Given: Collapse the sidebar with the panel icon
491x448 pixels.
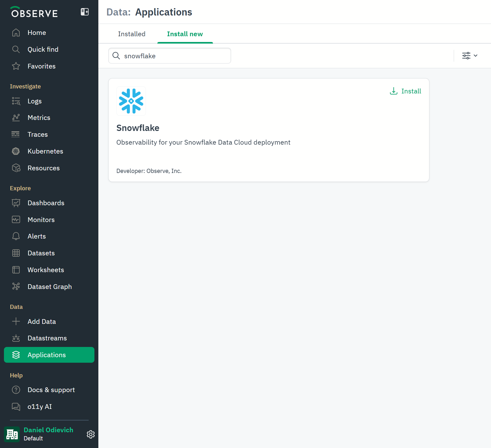Looking at the screenshot, I should (85, 12).
